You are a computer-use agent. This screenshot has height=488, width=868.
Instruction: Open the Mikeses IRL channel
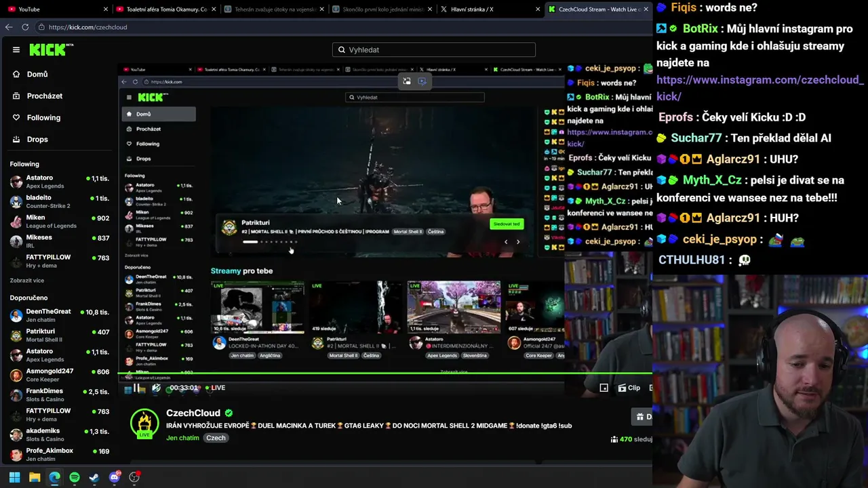coord(60,241)
